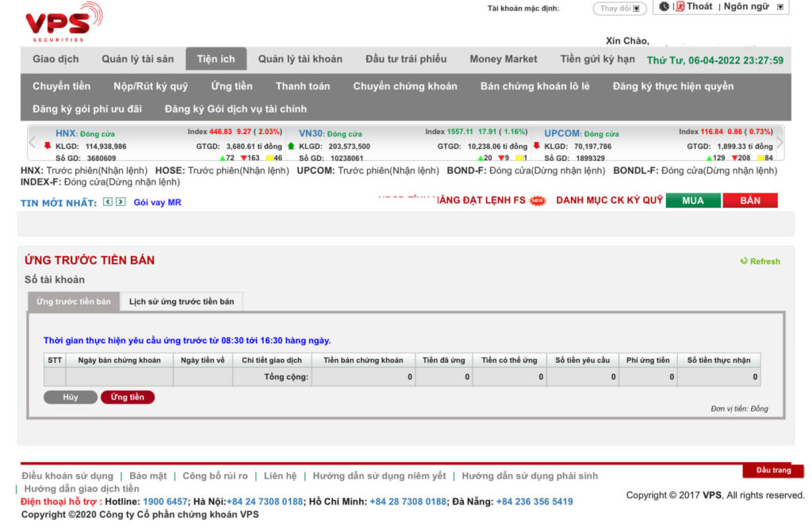
Task: Click the VPS Securities logo
Action: (63, 21)
